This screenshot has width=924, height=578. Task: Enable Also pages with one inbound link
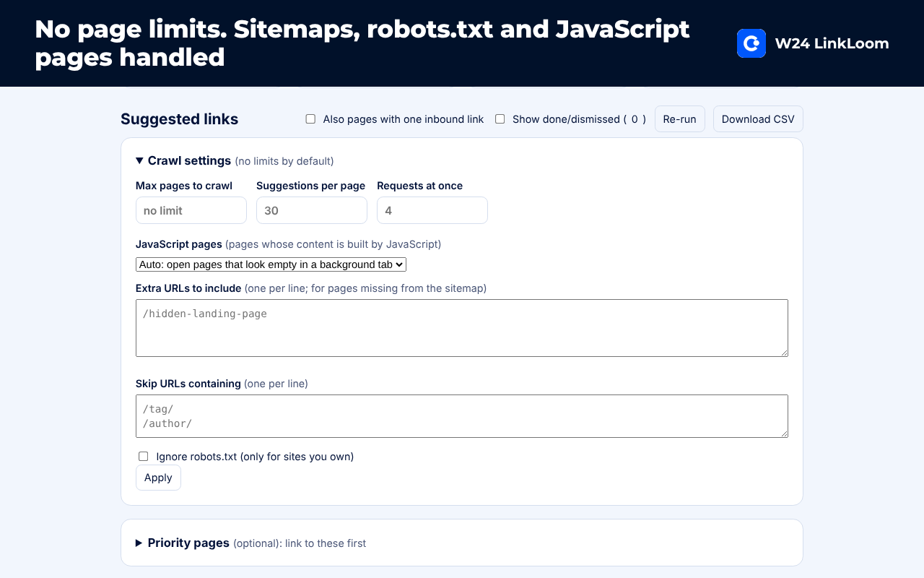click(310, 119)
